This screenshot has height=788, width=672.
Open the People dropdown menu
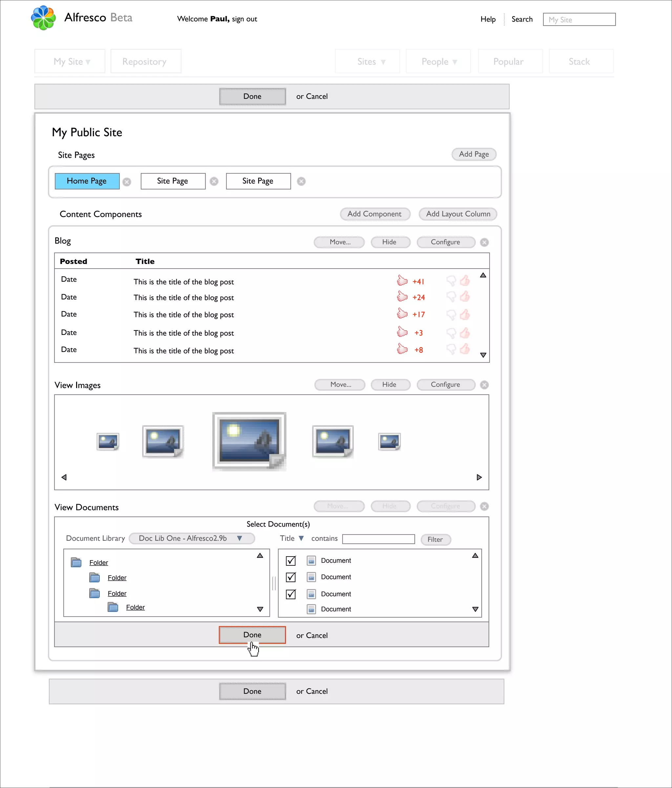[438, 61]
